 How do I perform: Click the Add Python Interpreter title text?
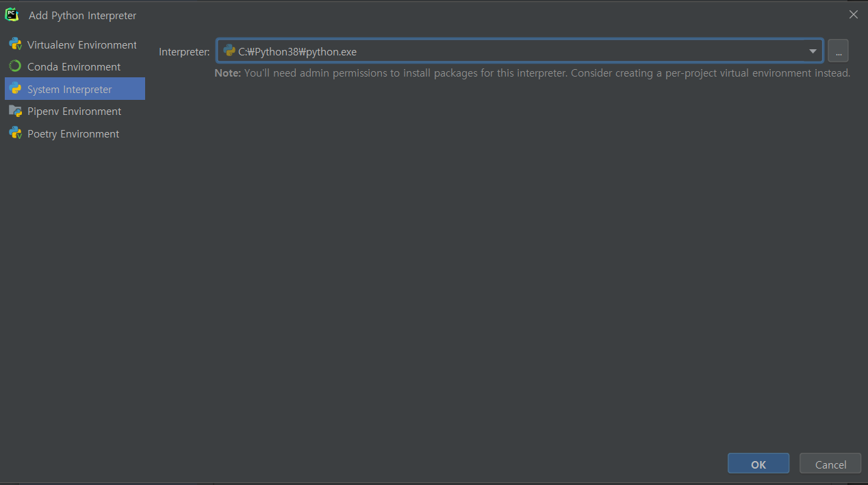[82, 15]
